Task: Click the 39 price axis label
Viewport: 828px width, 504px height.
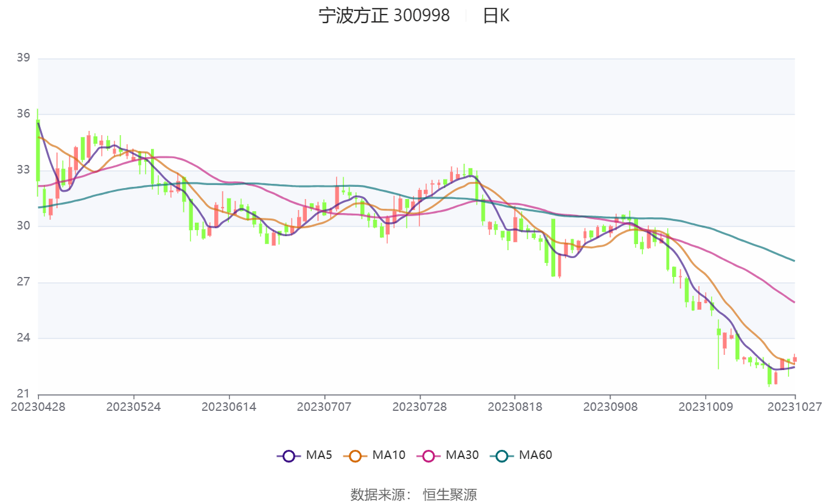Action: point(23,58)
